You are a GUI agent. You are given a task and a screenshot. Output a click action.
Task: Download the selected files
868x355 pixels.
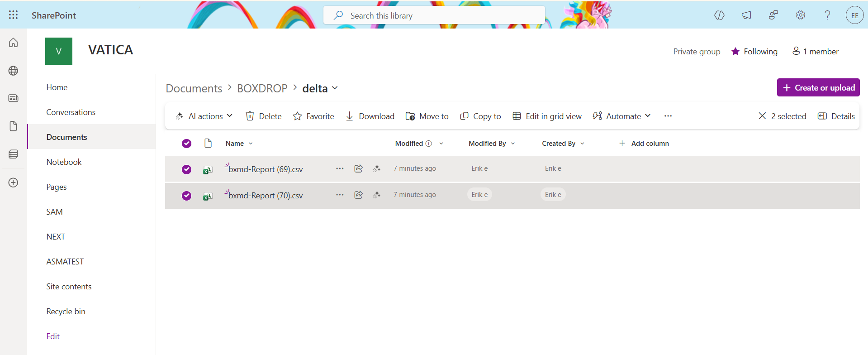pos(370,116)
